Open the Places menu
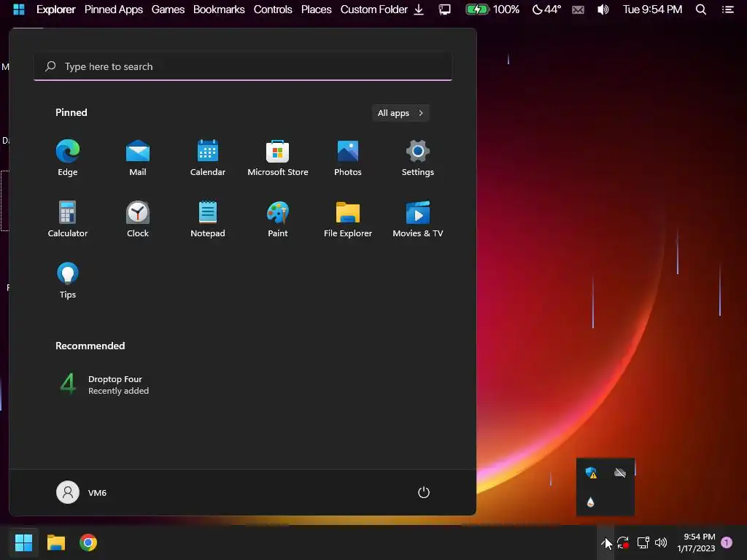This screenshot has width=747, height=560. 316,9
